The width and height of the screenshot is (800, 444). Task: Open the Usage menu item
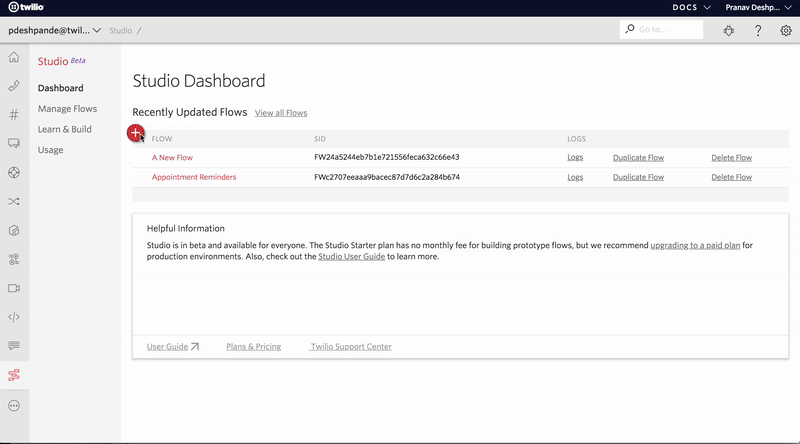50,150
